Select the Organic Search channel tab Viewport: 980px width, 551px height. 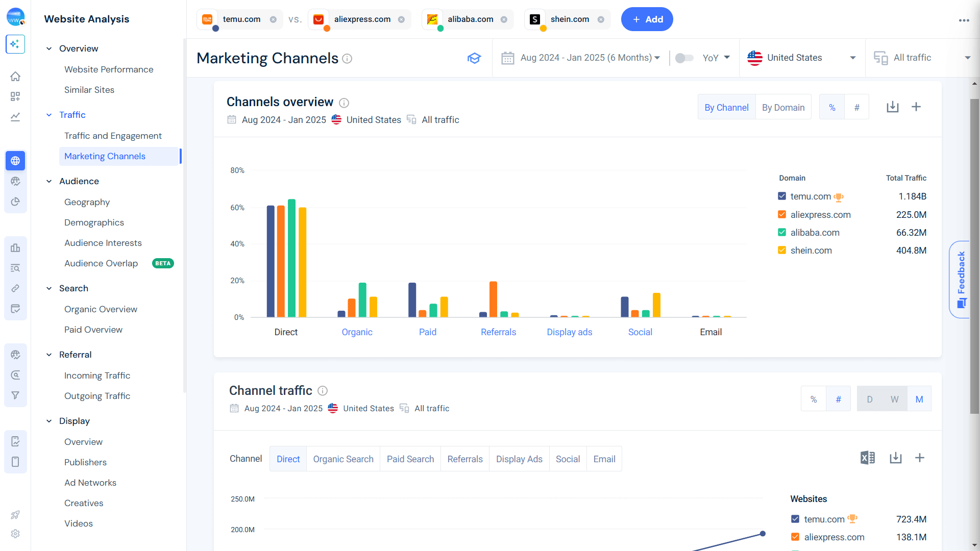pyautogui.click(x=343, y=459)
